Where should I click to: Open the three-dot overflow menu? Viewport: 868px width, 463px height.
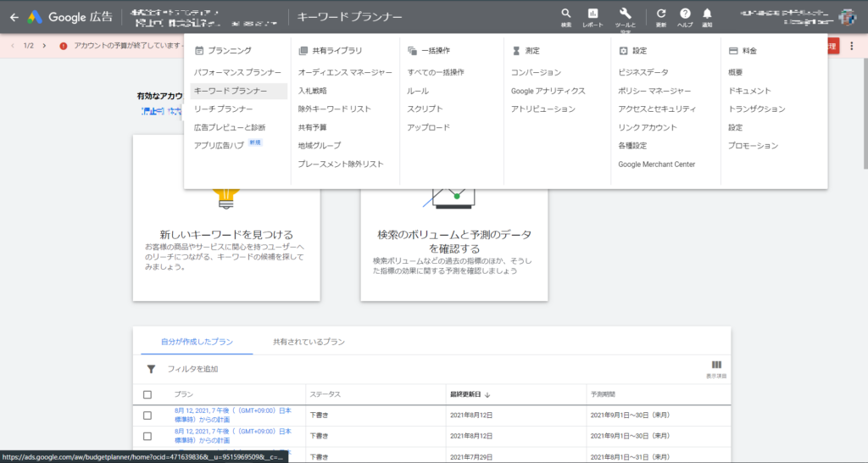[x=852, y=46]
